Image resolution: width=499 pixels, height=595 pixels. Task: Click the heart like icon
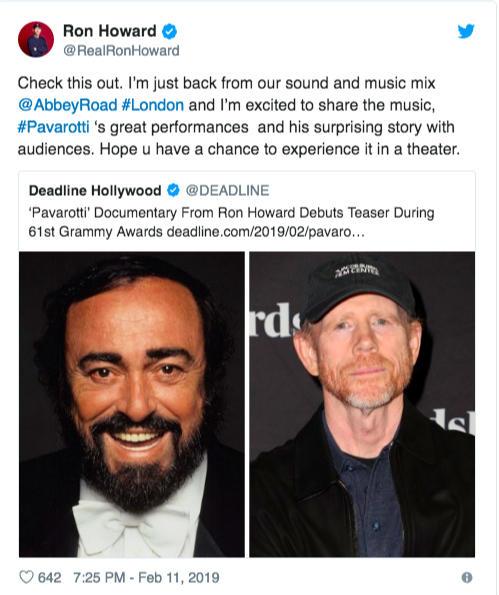pyautogui.click(x=26, y=577)
